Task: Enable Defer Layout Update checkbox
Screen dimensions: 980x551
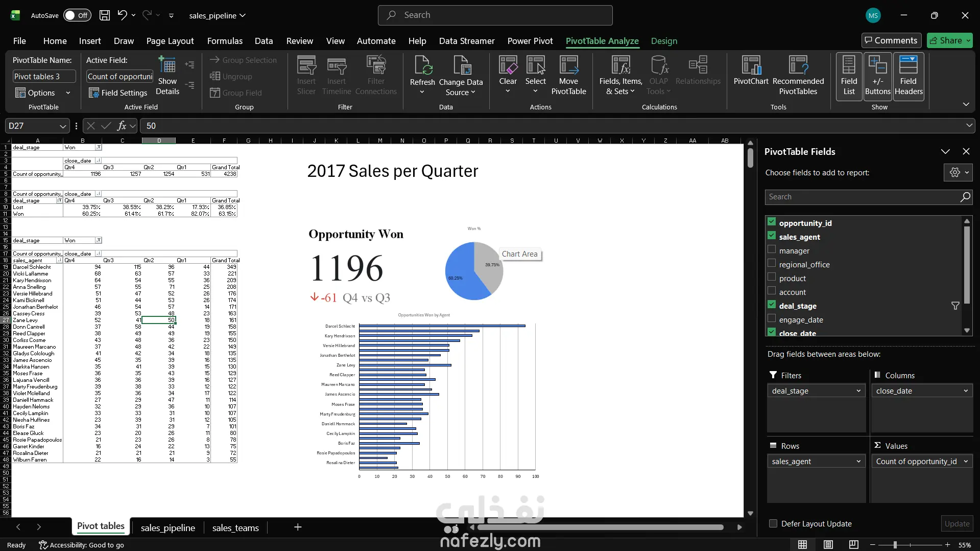Action: [x=773, y=523]
